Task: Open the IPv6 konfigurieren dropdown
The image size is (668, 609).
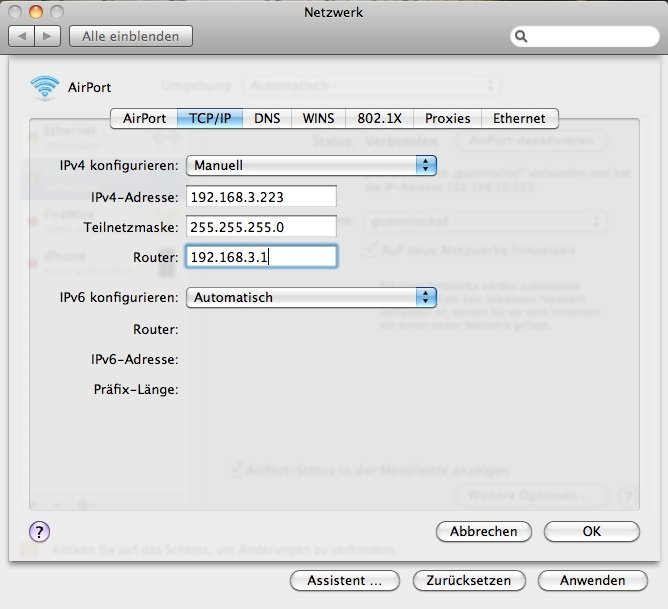Action: (x=311, y=297)
